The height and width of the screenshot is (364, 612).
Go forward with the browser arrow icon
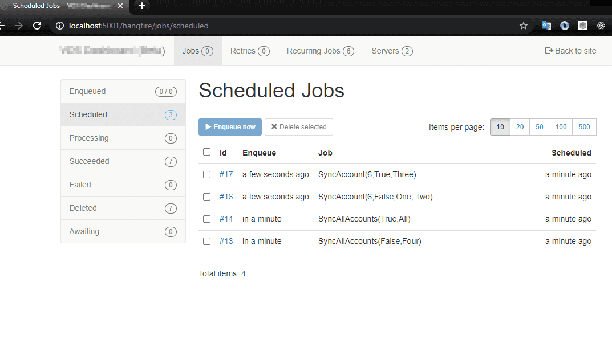tap(18, 26)
